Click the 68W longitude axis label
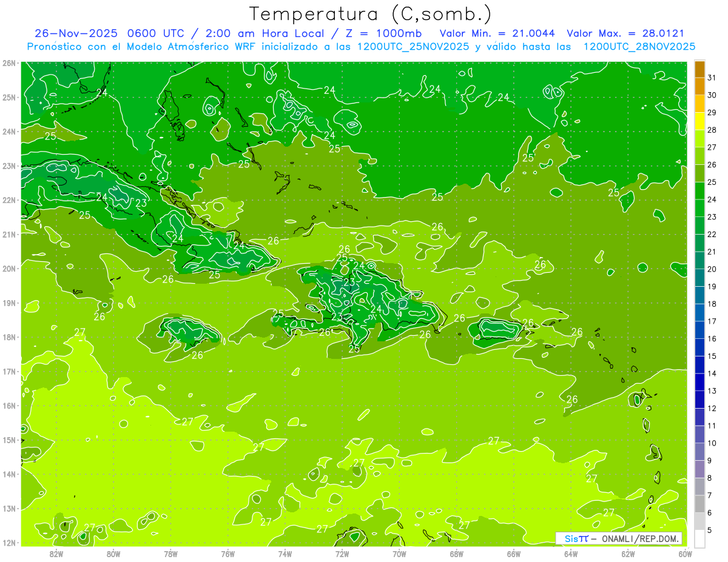This screenshot has height=562, width=728. [x=457, y=553]
